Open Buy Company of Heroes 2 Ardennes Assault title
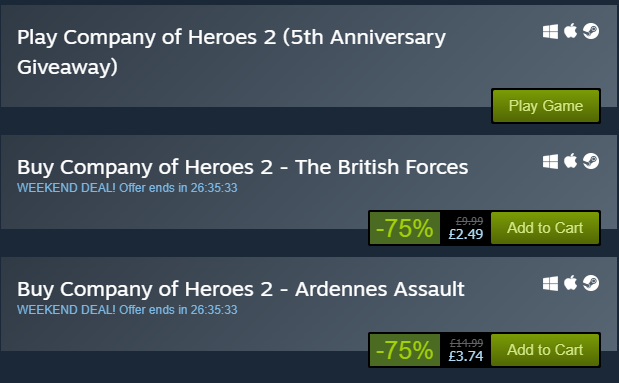Image resolution: width=619 pixels, height=383 pixels. (241, 289)
